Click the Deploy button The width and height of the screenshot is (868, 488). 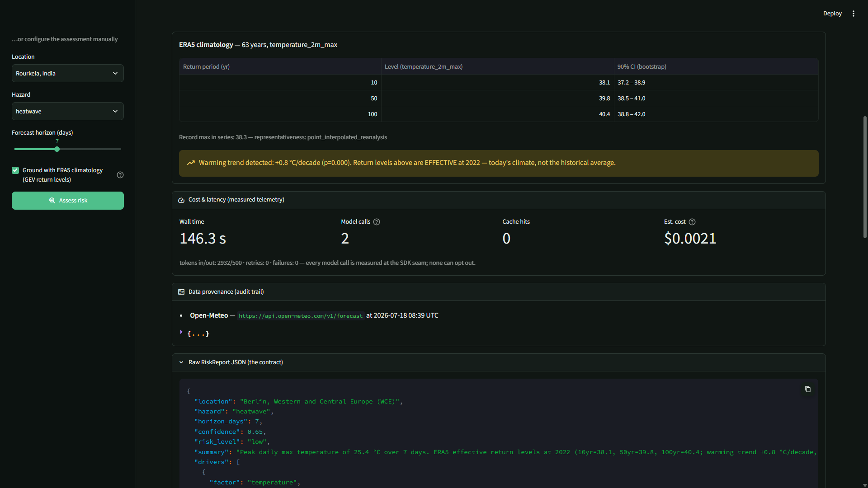point(832,14)
